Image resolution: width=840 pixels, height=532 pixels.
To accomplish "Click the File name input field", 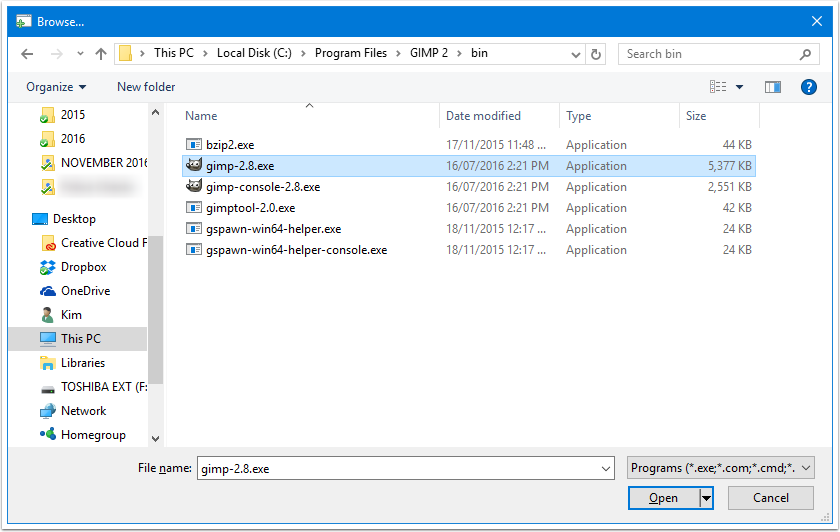I will [x=406, y=468].
